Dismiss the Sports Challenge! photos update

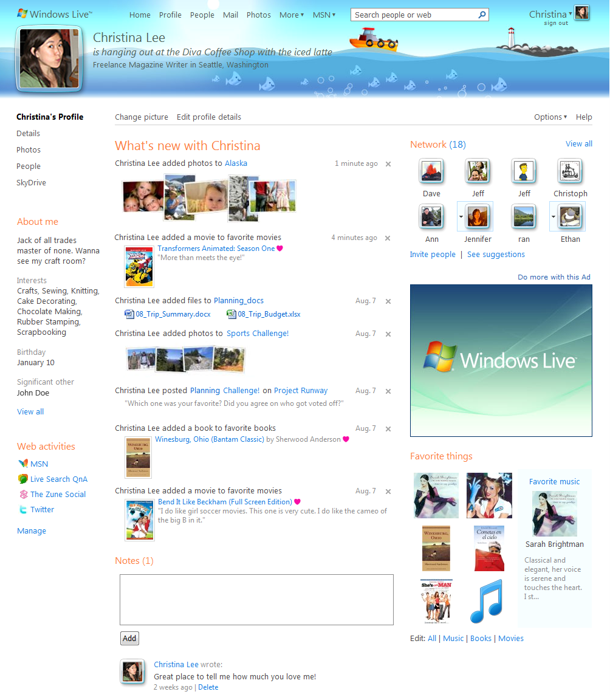pyautogui.click(x=388, y=334)
